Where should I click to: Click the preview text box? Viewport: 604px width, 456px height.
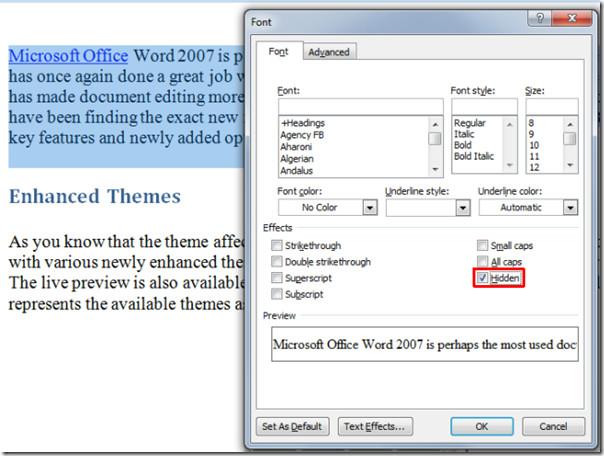[x=425, y=344]
